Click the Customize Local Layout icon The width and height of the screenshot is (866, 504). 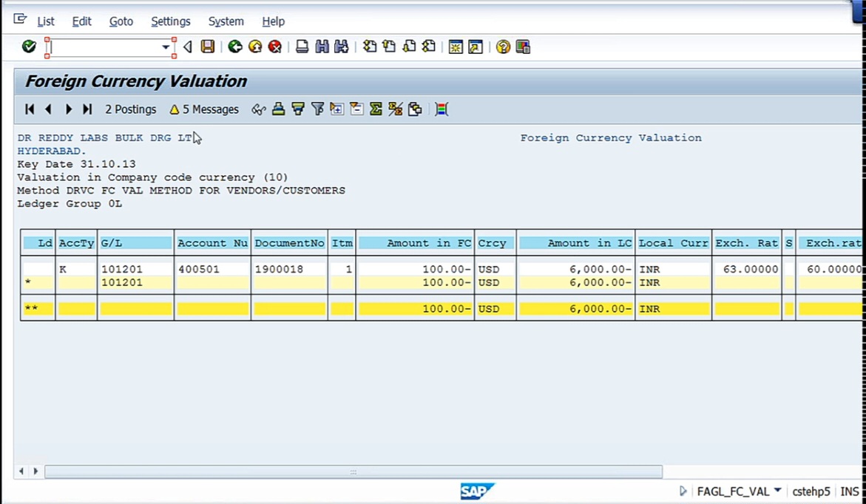pyautogui.click(x=523, y=47)
